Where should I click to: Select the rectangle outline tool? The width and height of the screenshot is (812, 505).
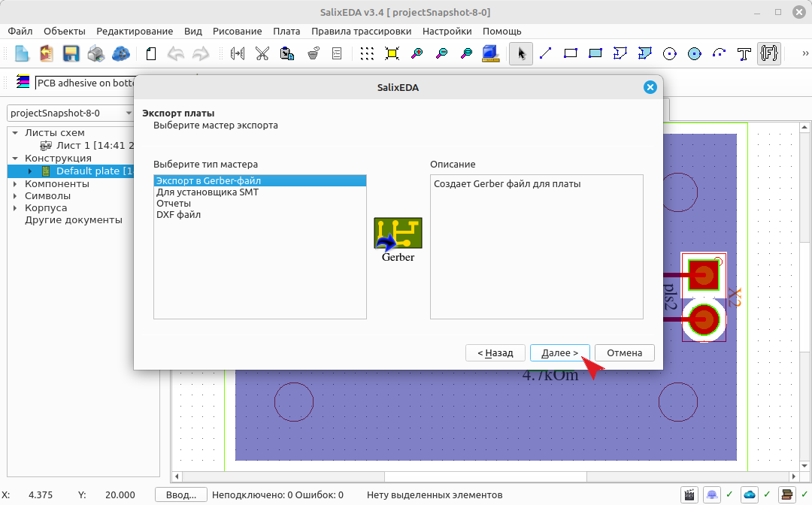point(570,53)
